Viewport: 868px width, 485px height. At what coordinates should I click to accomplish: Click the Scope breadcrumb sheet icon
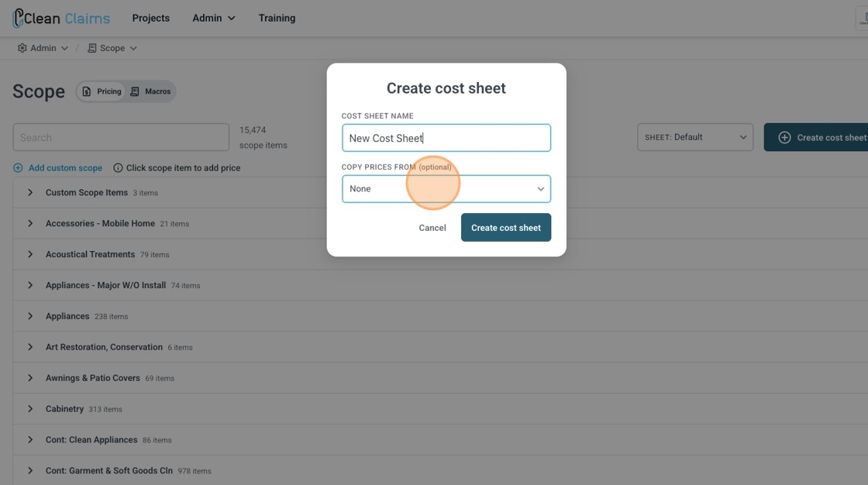(92, 48)
